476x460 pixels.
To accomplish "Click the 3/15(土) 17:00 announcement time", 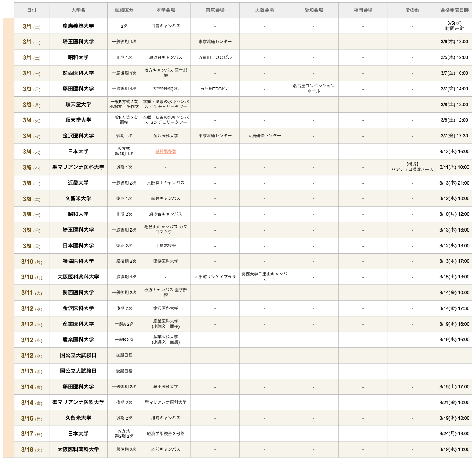I will (x=454, y=387).
